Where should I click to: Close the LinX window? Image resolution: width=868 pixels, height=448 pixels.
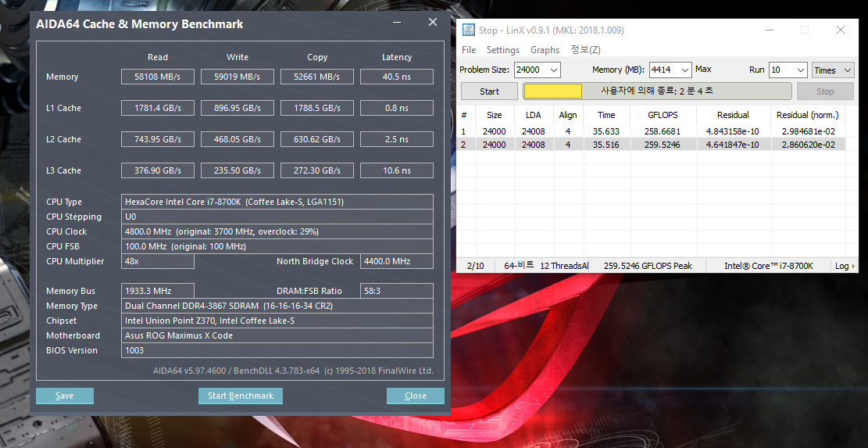pyautogui.click(x=841, y=30)
